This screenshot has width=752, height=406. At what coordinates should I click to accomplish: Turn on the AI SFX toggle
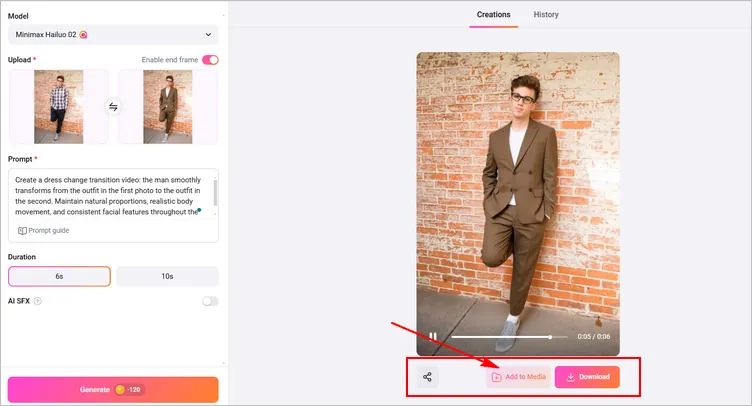pos(210,301)
